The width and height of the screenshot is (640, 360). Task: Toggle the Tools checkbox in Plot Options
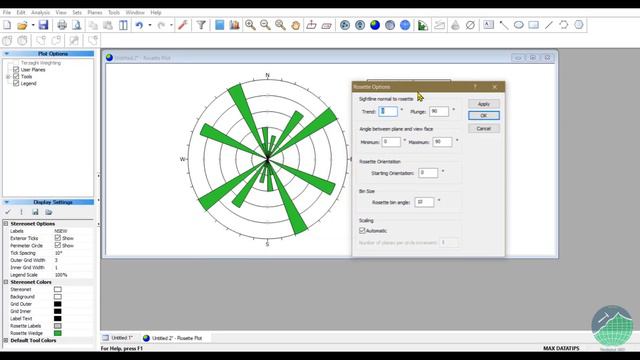[x=16, y=76]
